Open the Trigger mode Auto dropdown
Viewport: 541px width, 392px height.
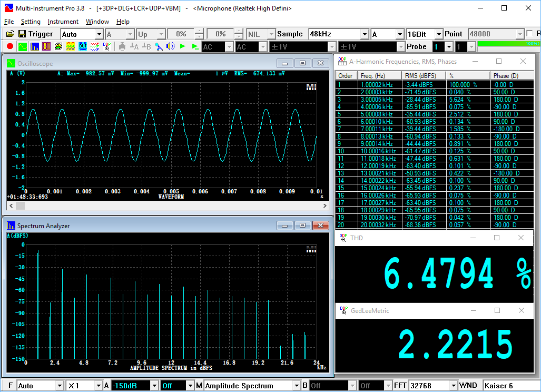click(x=99, y=34)
